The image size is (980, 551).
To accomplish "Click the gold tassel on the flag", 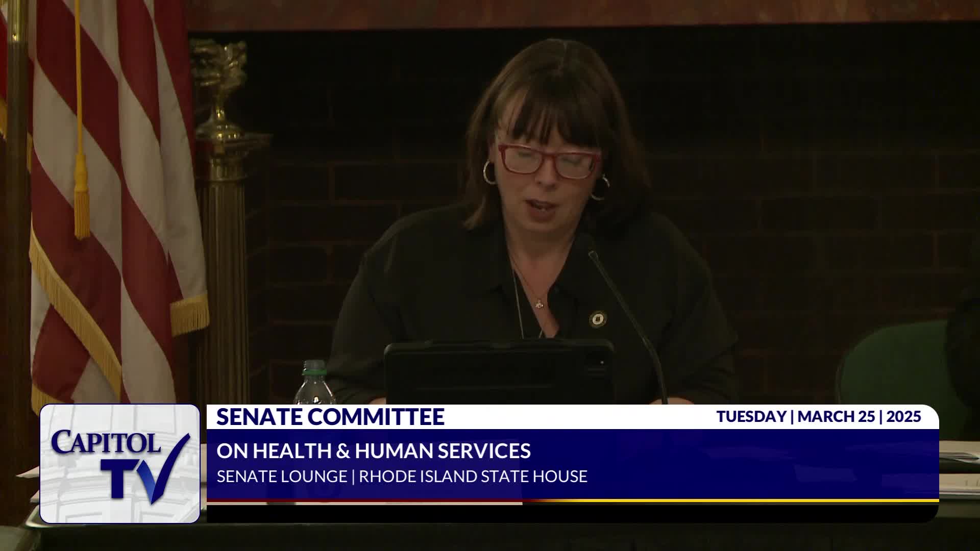I will [x=82, y=199].
